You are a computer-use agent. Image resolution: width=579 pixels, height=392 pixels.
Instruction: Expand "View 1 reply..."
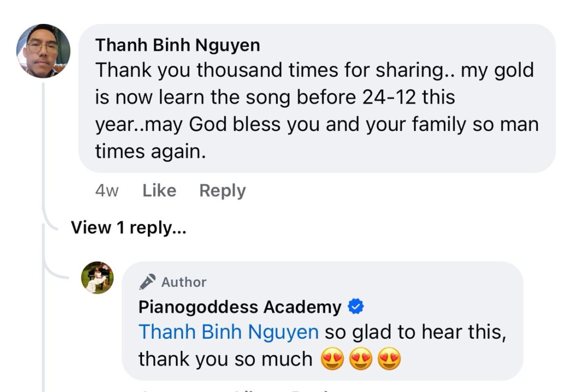(128, 227)
